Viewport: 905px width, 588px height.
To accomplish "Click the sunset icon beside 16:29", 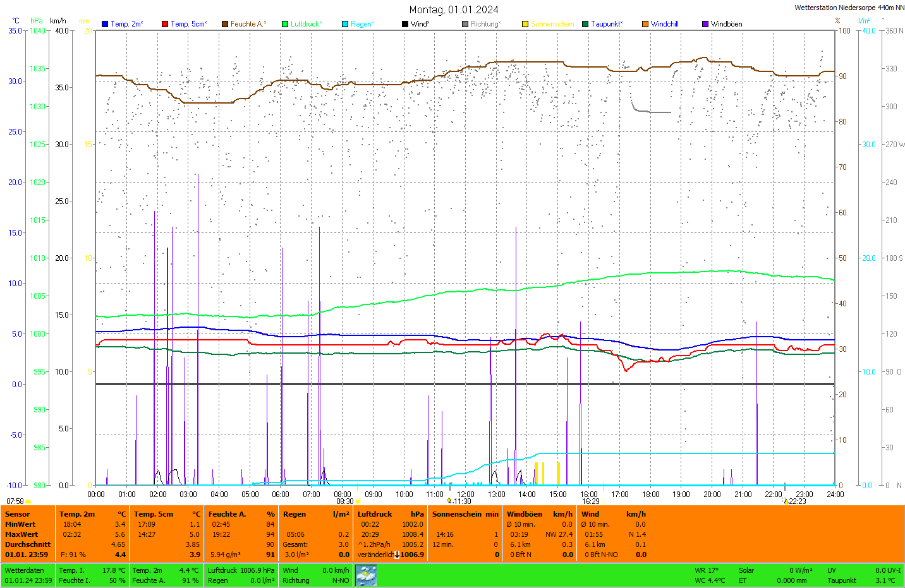I will tap(603, 501).
